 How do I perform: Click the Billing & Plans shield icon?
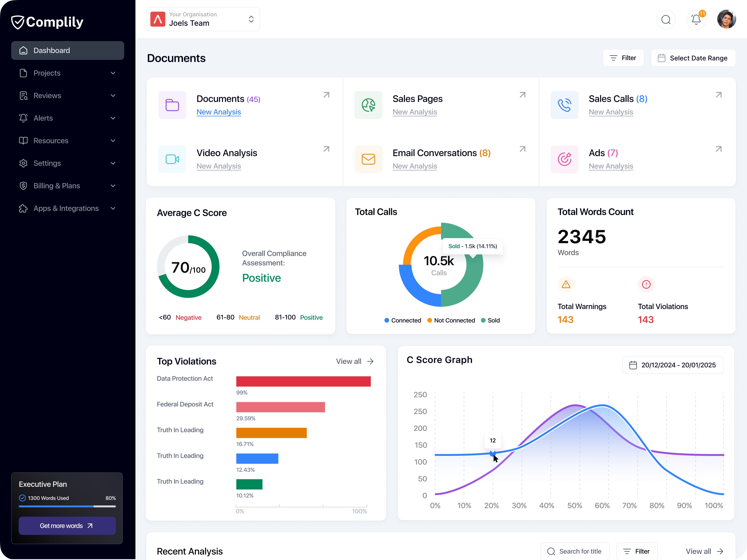coord(23,186)
